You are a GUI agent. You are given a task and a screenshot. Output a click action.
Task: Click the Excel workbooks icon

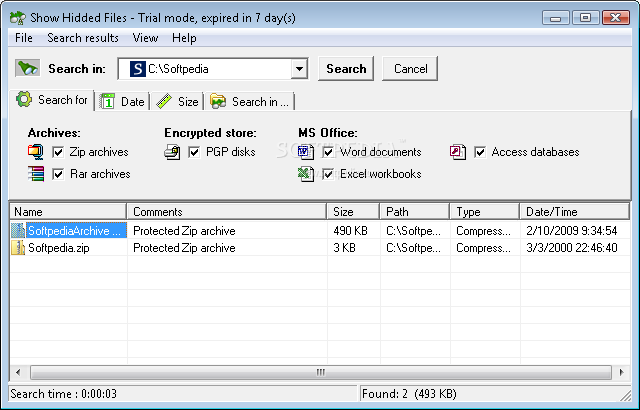click(x=306, y=174)
